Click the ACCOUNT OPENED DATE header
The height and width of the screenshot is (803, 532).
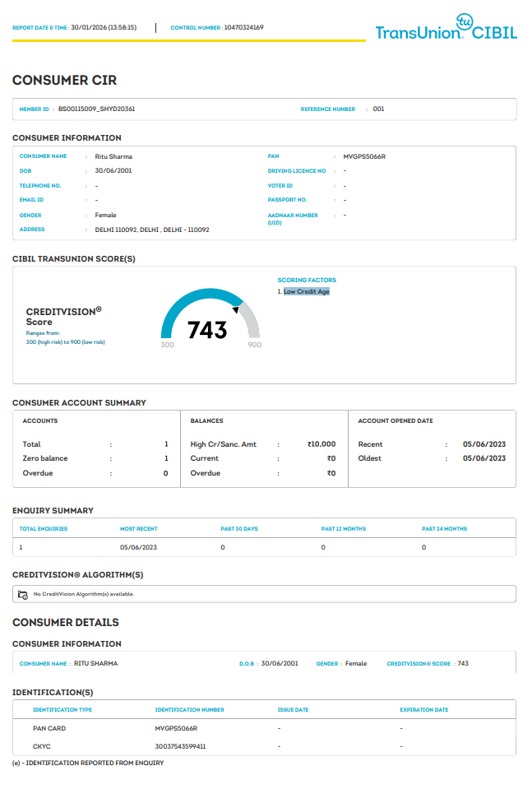point(396,421)
